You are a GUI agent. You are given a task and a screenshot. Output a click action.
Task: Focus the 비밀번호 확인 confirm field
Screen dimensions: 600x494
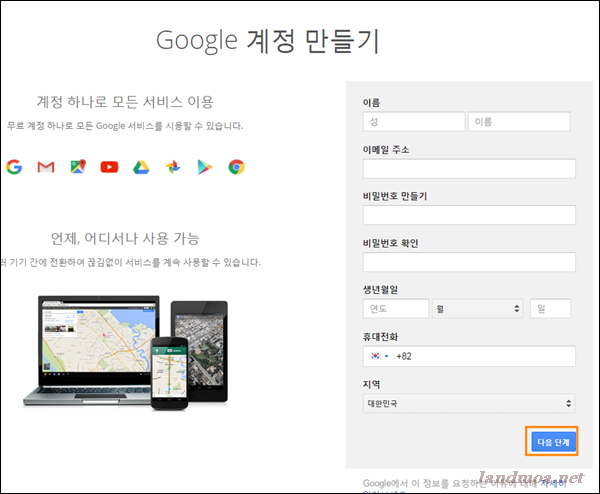469,262
